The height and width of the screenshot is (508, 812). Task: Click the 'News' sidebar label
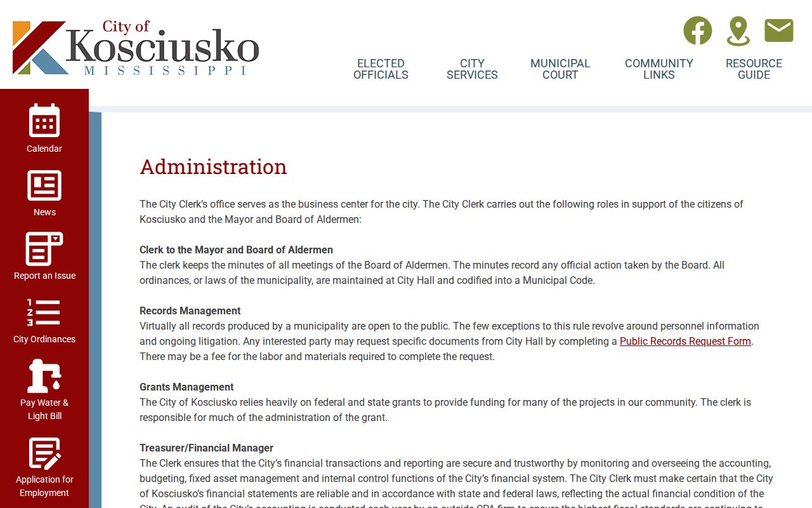pyautogui.click(x=44, y=212)
